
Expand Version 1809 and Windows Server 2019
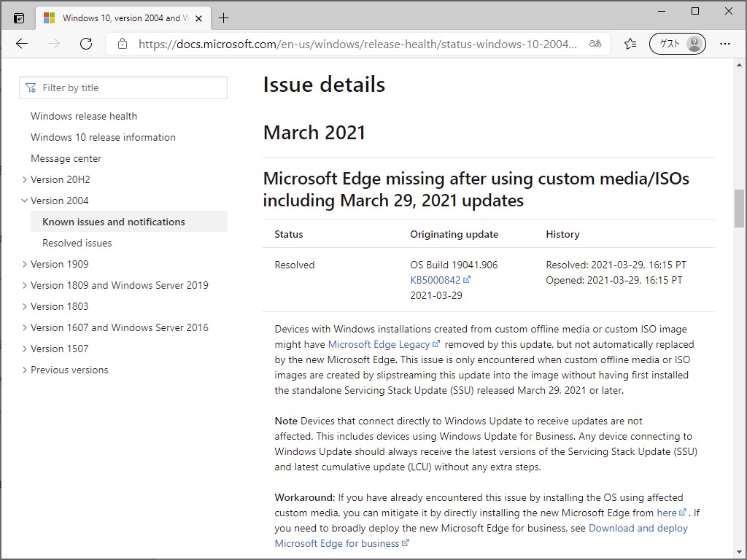tap(24, 285)
